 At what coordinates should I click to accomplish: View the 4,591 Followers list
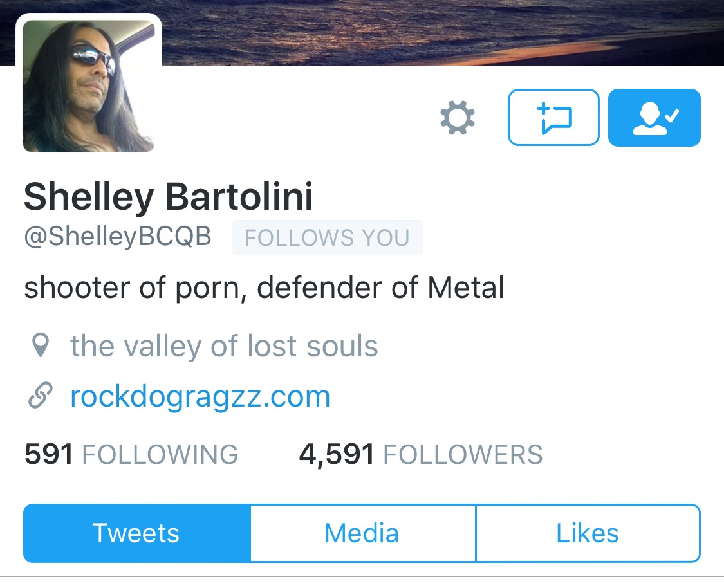point(421,454)
